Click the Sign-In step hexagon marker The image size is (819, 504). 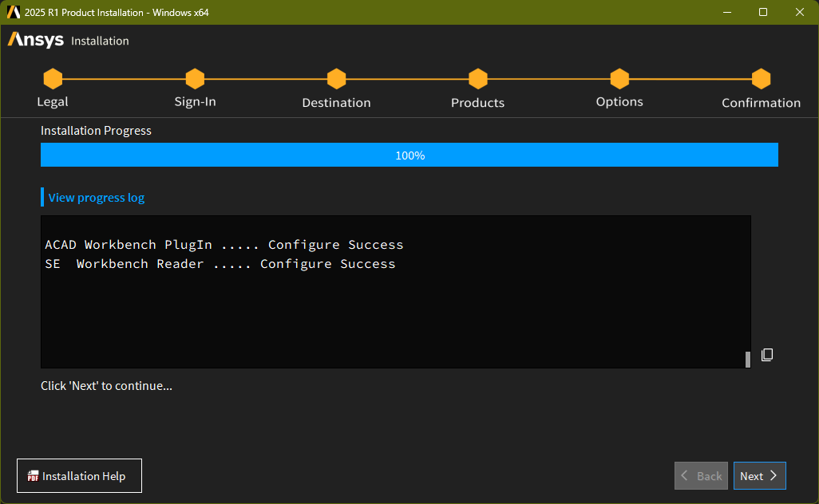(x=195, y=79)
